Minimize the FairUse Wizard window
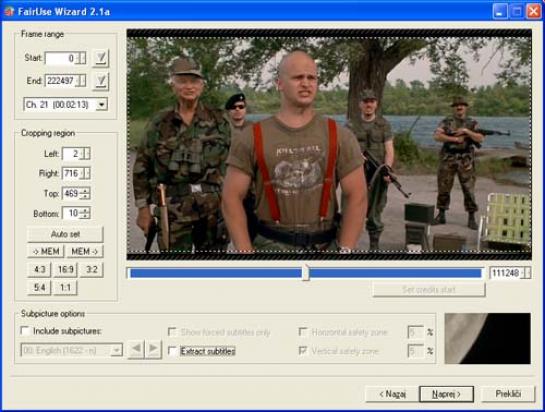 (x=499, y=12)
